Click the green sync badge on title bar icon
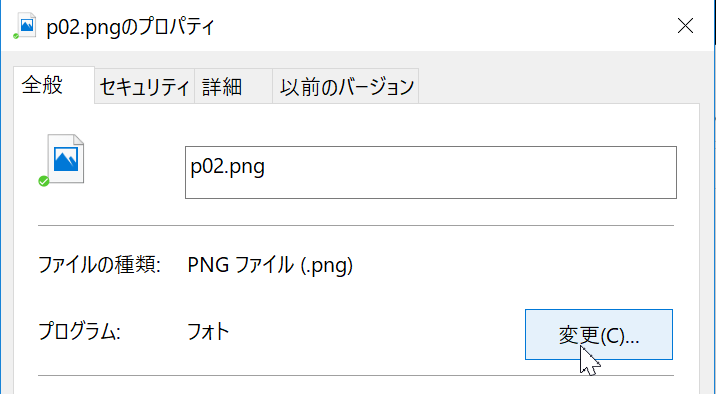716x394 pixels. point(16,36)
